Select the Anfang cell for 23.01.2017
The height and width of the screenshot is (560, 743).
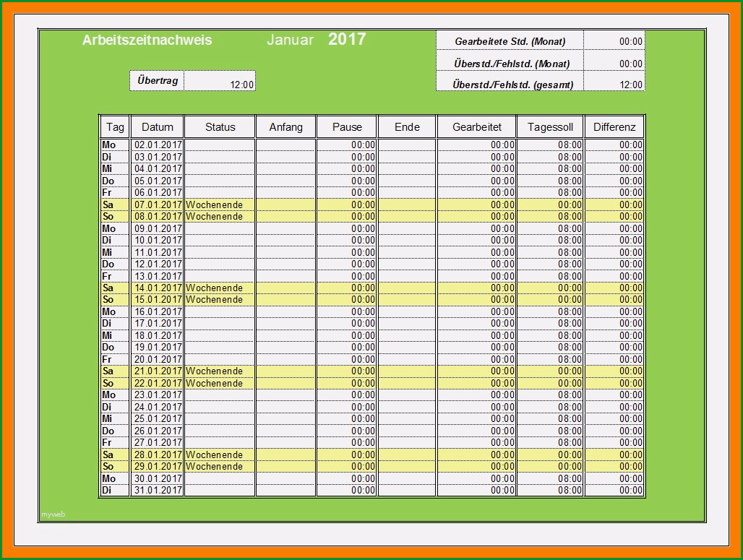[x=285, y=395]
